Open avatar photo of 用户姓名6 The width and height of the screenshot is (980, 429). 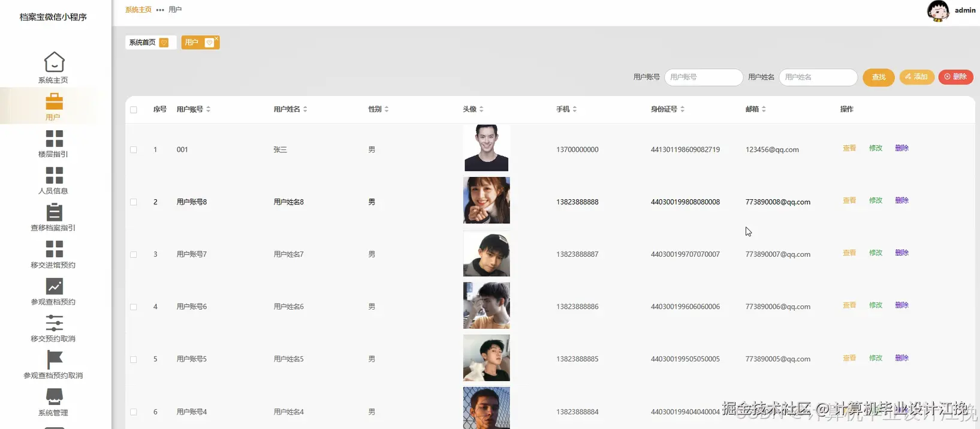487,305
